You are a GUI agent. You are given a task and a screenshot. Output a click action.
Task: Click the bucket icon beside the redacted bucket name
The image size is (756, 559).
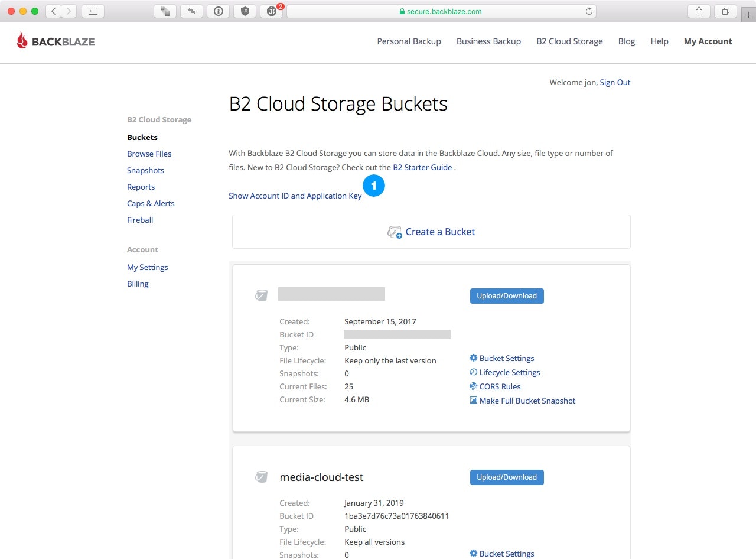pyautogui.click(x=261, y=295)
